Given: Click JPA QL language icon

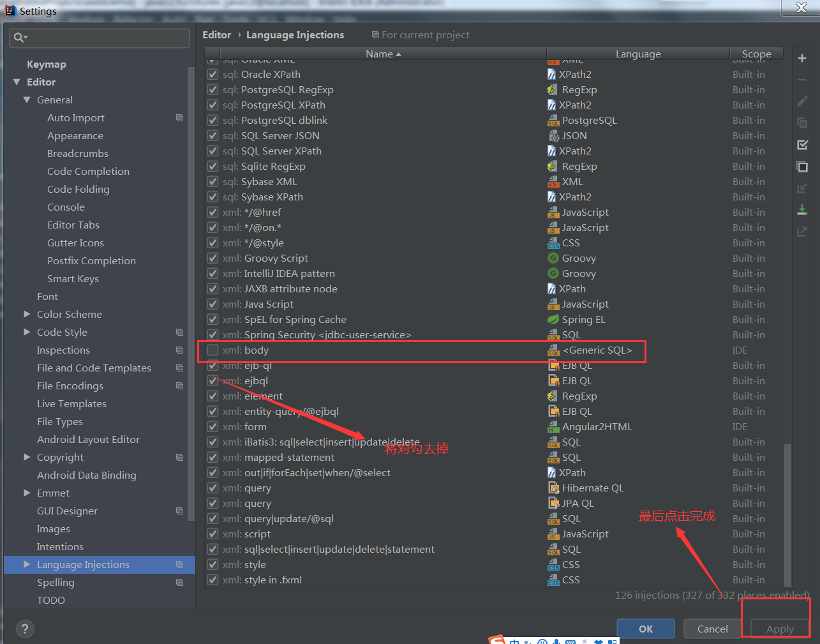Looking at the screenshot, I should coord(553,503).
